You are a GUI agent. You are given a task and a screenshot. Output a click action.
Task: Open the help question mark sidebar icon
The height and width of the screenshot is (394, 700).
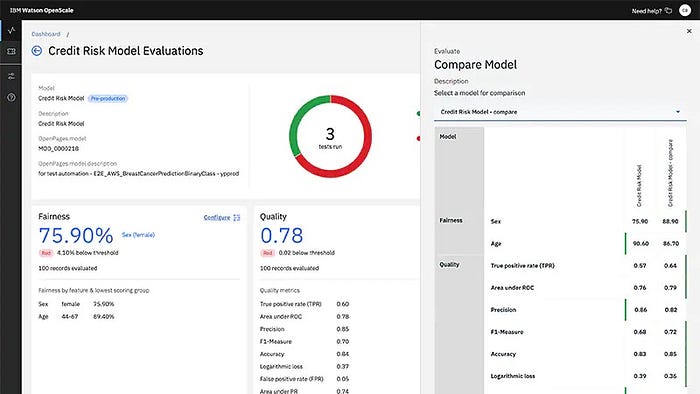(x=11, y=97)
